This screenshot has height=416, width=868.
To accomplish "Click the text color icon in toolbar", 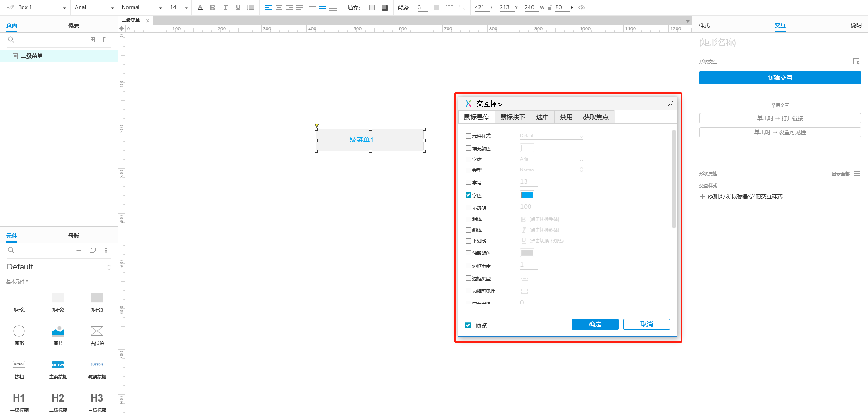I will point(200,8).
